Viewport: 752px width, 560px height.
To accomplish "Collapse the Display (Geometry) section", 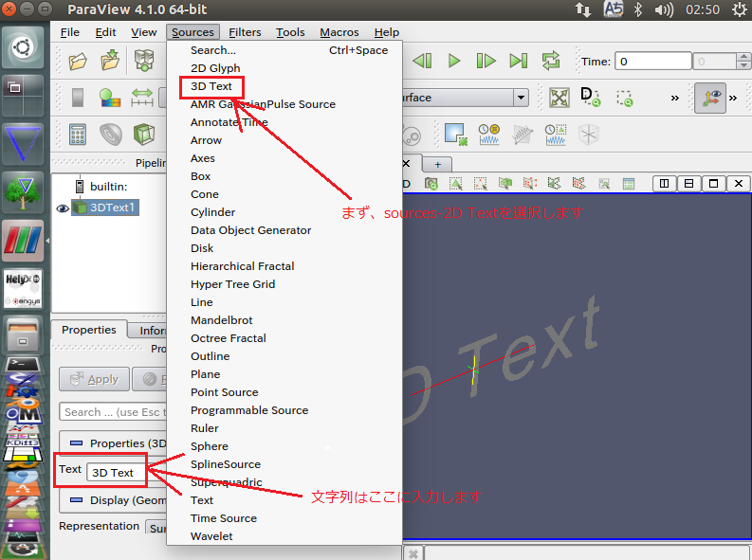I will click(x=76, y=500).
